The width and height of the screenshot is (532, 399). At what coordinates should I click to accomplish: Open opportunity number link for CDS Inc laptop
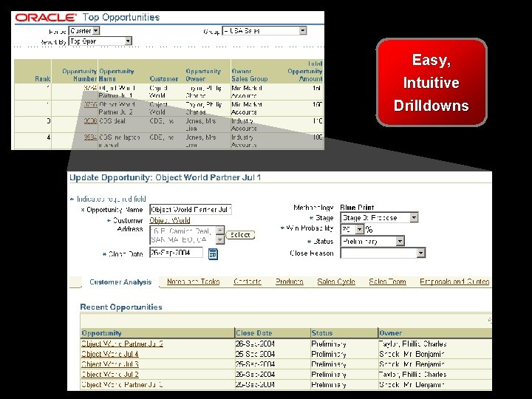coord(91,137)
